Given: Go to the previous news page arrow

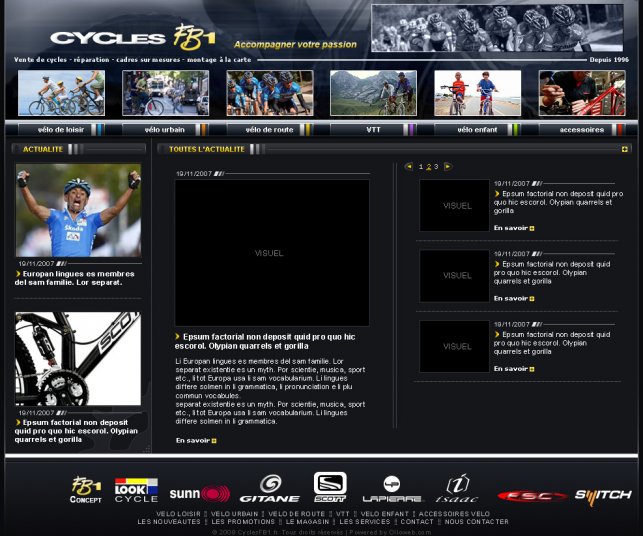Looking at the screenshot, I should (409, 166).
